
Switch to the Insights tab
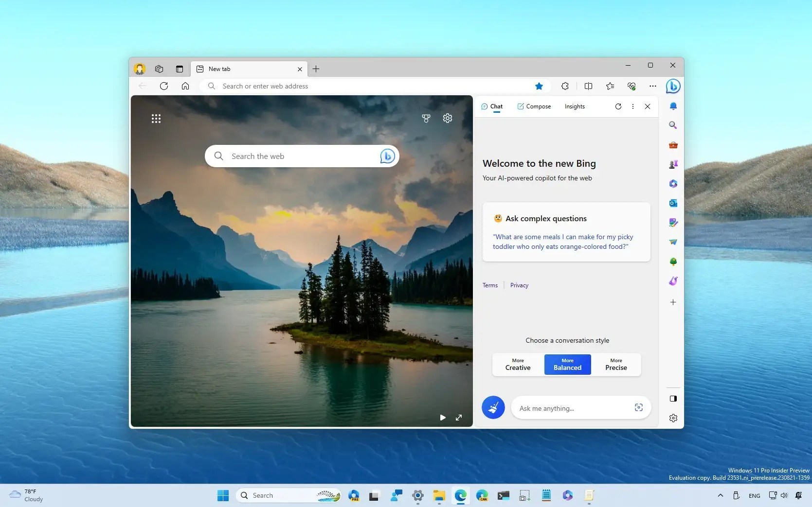[x=575, y=106]
